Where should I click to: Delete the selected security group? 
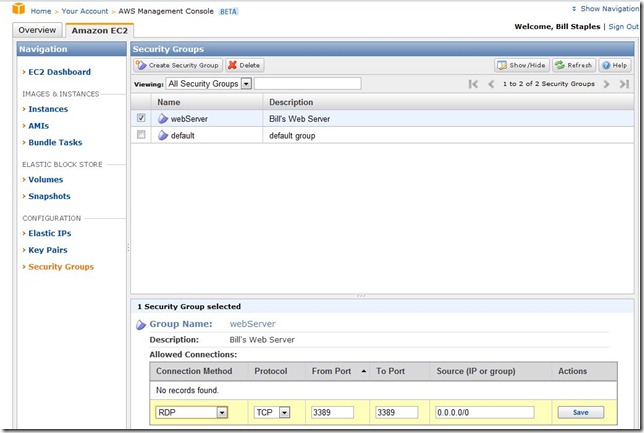[244, 65]
